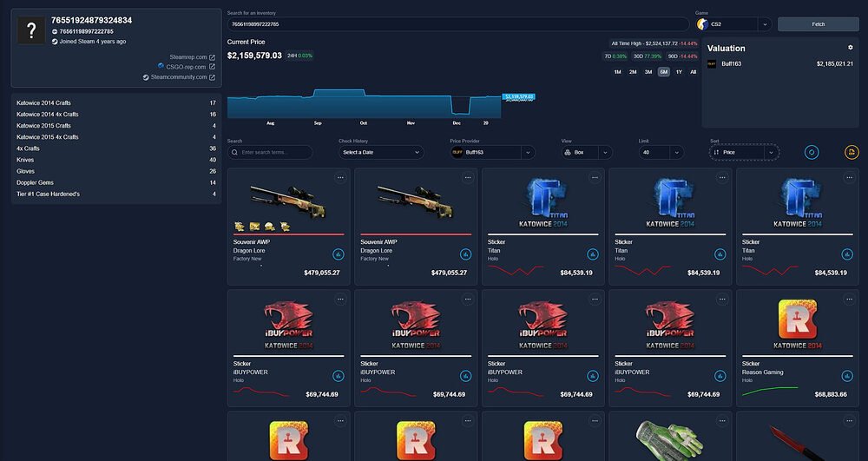Click the Buff163 logo in Valuation panel
Screen dimensions: 868x461
(x=712, y=64)
